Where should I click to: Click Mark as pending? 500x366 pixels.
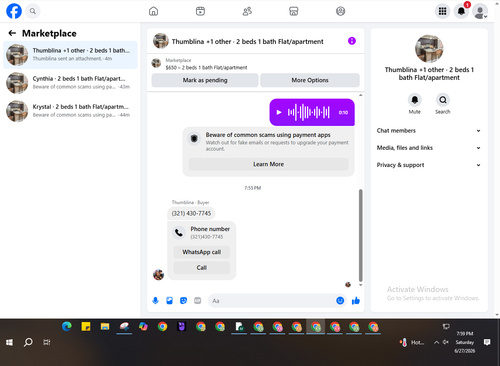click(205, 80)
